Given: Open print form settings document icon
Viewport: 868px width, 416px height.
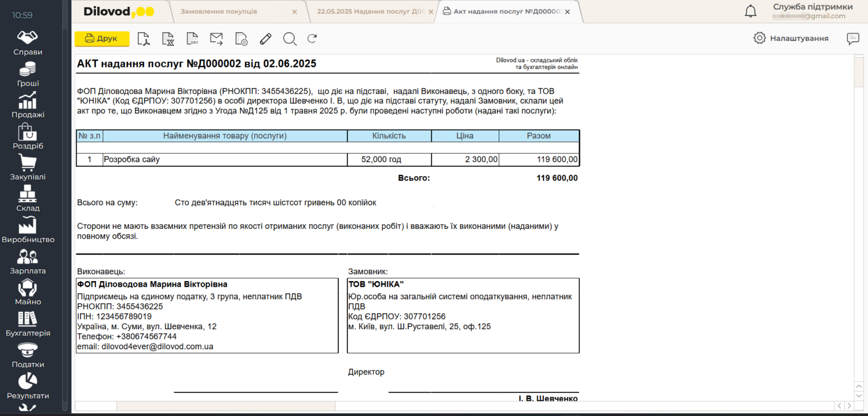Looking at the screenshot, I should (241, 39).
